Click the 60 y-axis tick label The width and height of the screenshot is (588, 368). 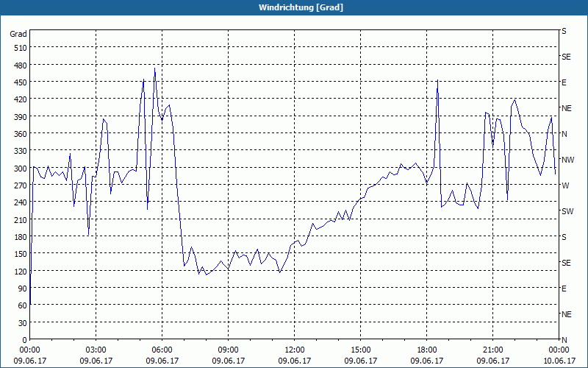[x=23, y=305]
